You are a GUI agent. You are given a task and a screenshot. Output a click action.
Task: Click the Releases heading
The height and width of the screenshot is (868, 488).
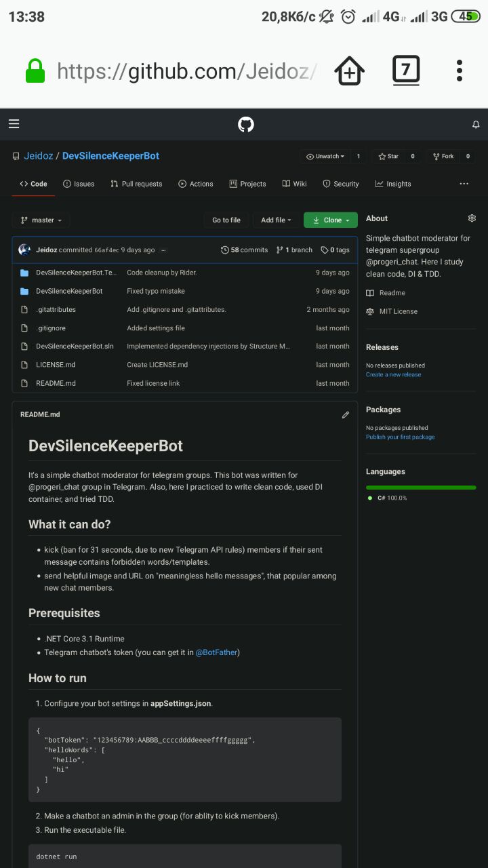click(x=382, y=347)
